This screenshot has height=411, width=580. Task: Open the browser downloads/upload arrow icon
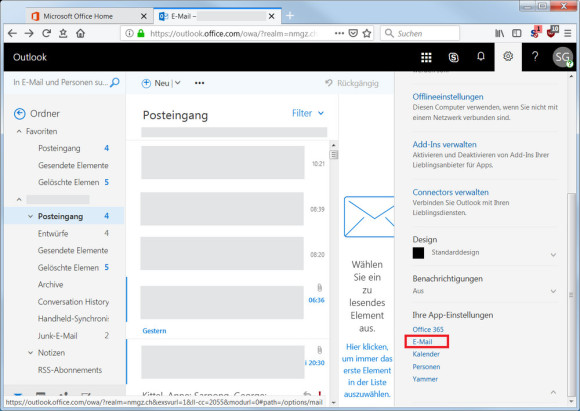63,33
